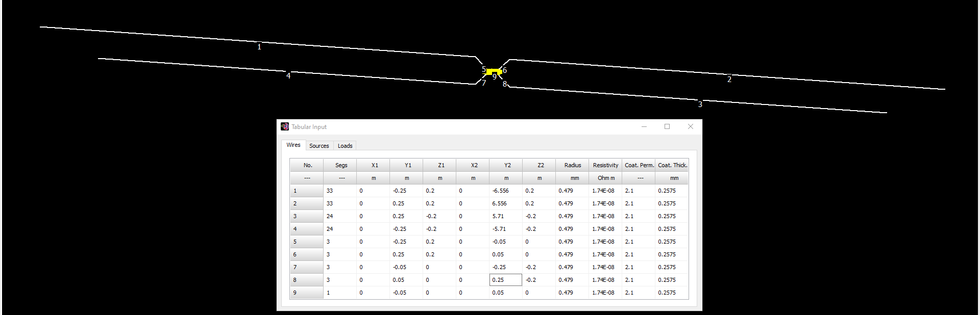Screen dimensions: 980x315
Task: Select the focused Y2 cell of wire 8
Action: point(506,280)
